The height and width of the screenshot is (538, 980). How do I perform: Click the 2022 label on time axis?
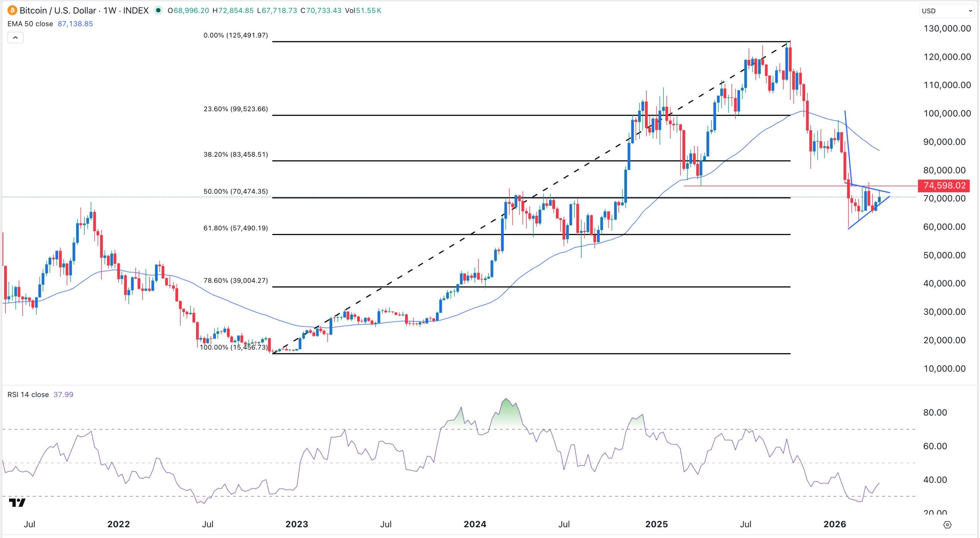point(118,524)
